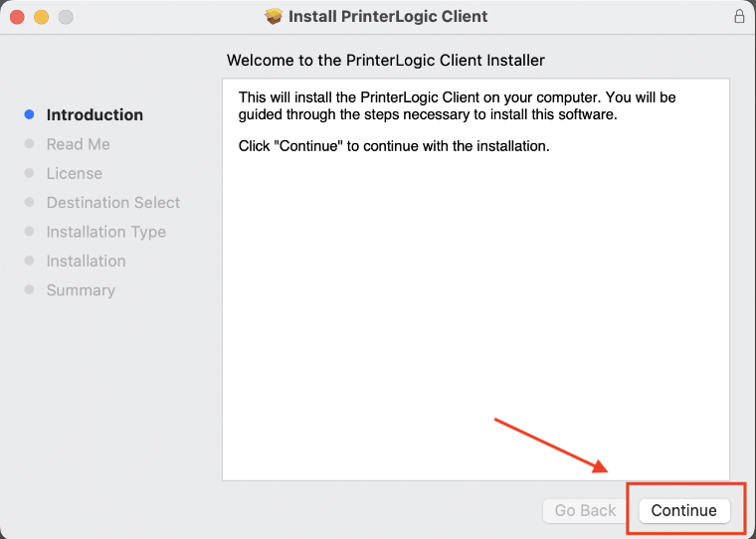
Task: Click the Continue button
Action: (683, 510)
